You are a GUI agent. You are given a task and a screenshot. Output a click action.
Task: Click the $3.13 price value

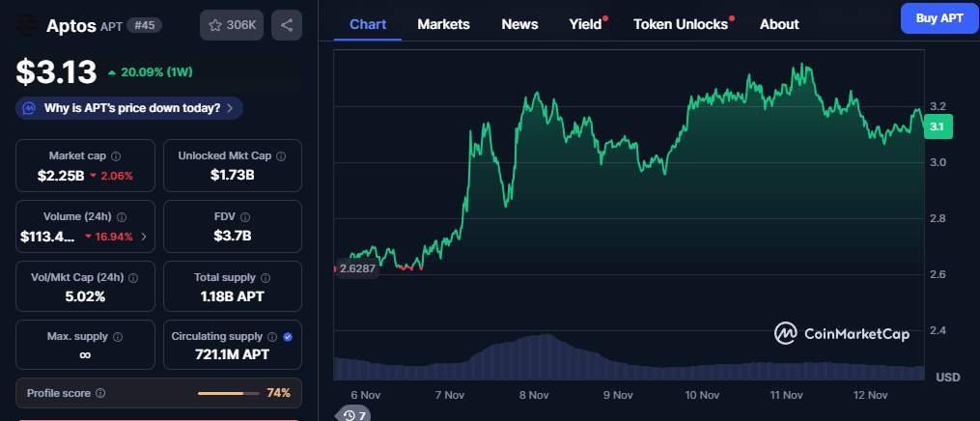click(56, 71)
